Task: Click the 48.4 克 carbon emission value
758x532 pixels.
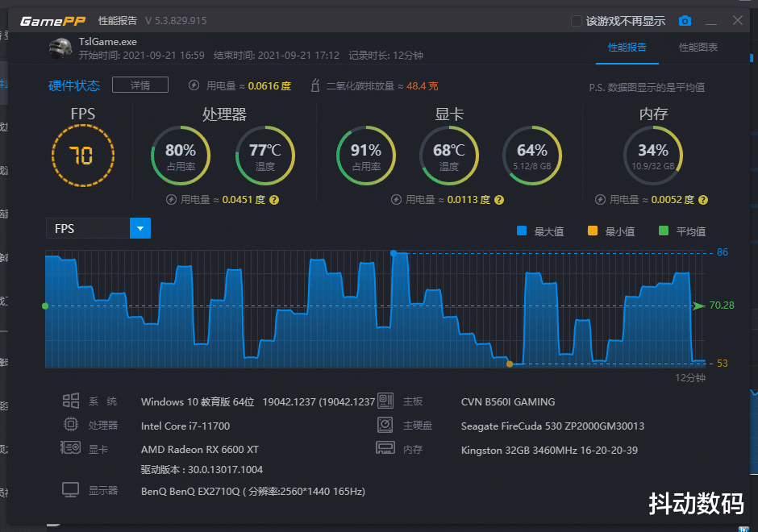Action: click(x=422, y=86)
